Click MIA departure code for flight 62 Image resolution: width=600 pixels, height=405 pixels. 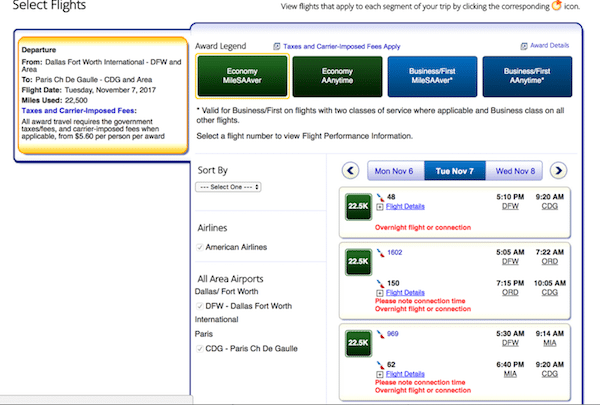[x=510, y=374]
